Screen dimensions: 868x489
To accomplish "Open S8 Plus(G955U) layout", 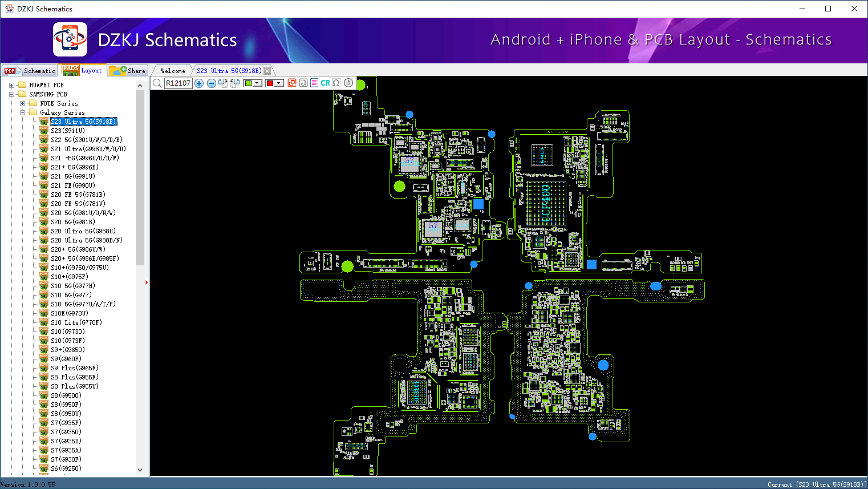I will point(75,386).
